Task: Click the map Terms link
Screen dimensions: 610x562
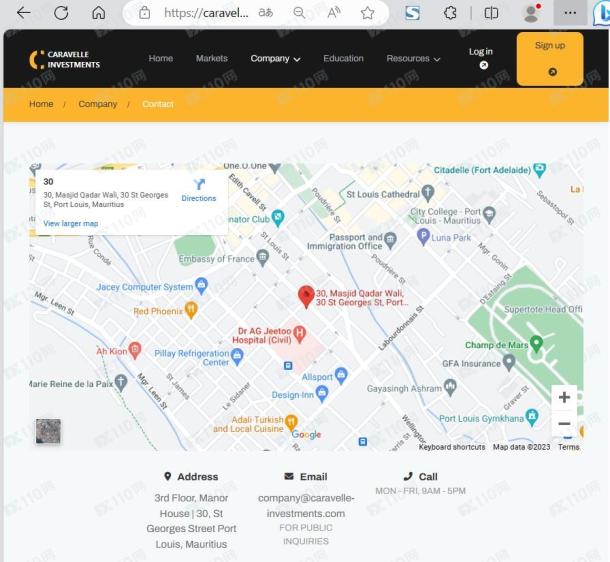Action: coord(569,447)
